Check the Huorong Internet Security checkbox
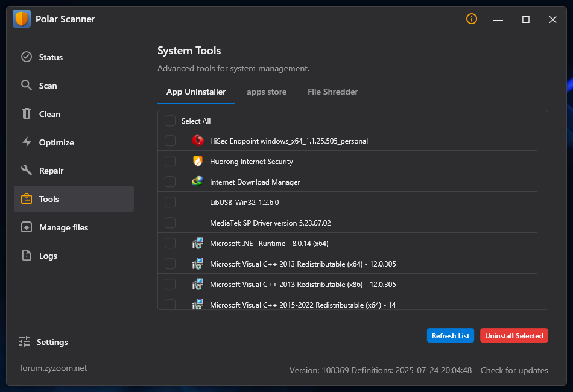 click(x=170, y=161)
